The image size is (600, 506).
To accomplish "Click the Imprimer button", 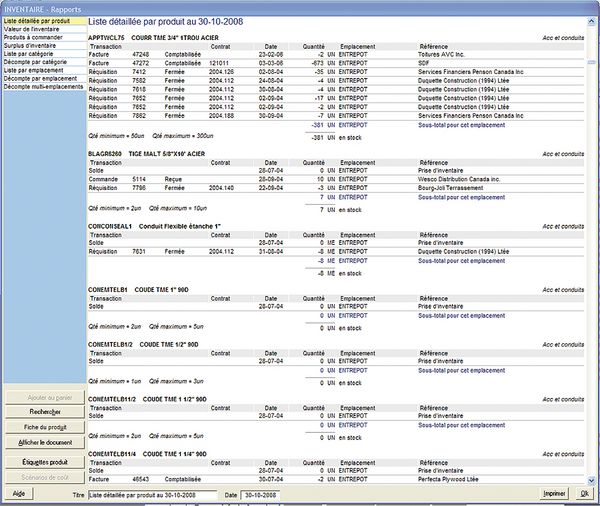I will click(554, 494).
